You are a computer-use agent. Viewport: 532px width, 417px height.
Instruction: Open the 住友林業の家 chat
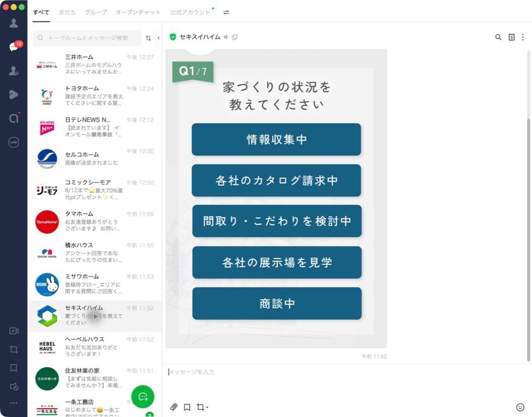95,378
